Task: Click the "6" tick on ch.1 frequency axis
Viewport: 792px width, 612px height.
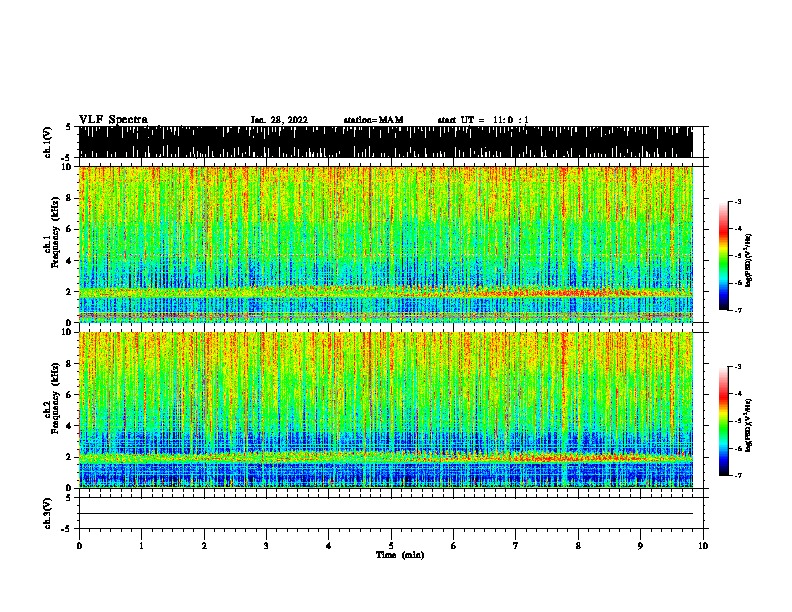Action: [x=69, y=229]
